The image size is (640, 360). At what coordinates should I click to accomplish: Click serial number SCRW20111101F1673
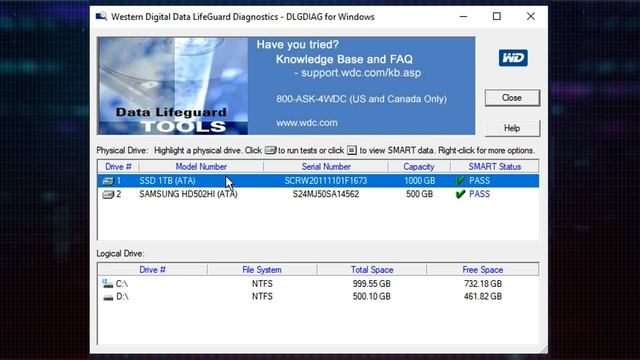click(326, 181)
